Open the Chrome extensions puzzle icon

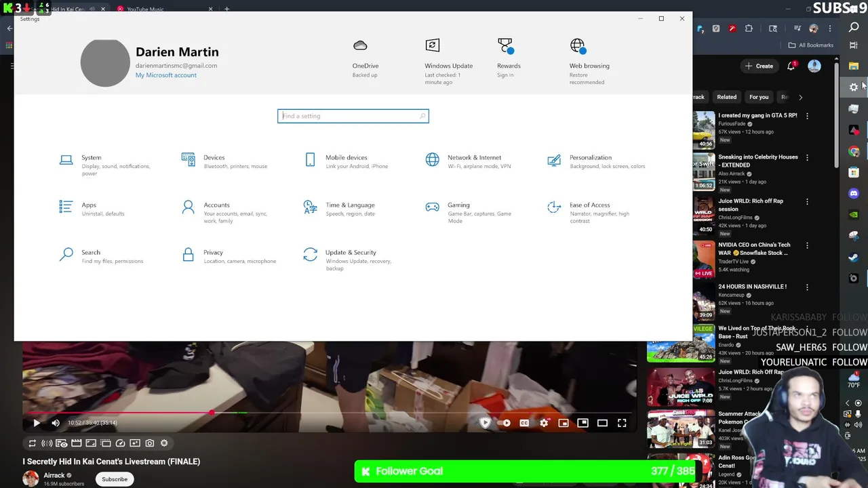click(x=749, y=28)
